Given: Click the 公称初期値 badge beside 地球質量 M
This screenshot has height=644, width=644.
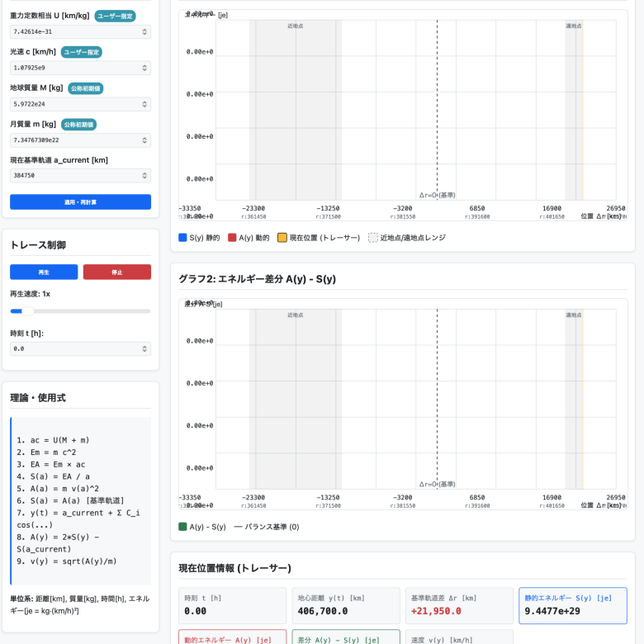Looking at the screenshot, I should 85,88.
